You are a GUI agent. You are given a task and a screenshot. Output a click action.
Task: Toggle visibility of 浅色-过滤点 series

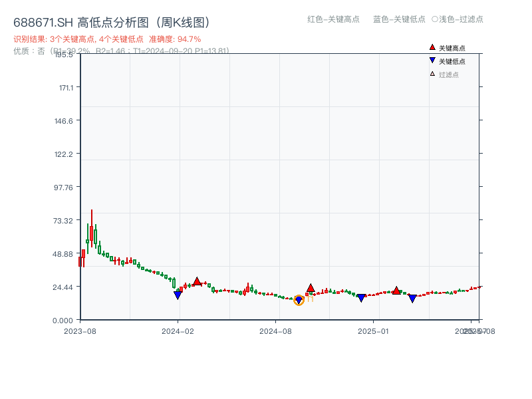coord(459,20)
